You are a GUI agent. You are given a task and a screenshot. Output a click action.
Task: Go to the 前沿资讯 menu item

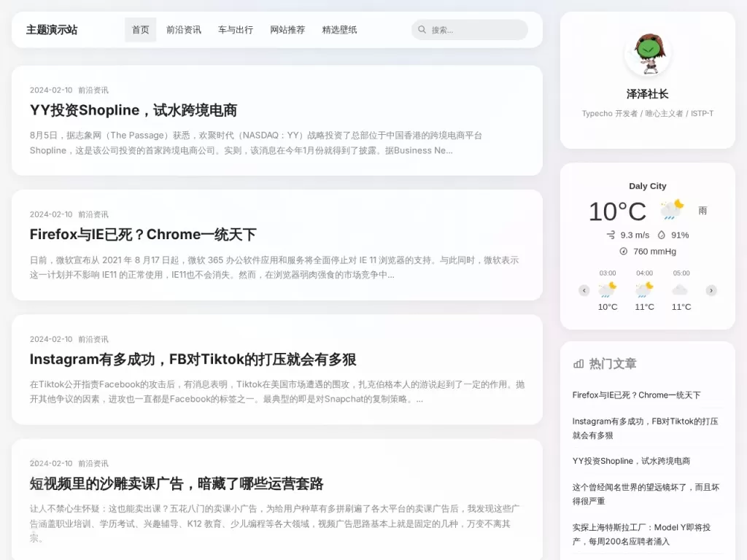coord(184,30)
